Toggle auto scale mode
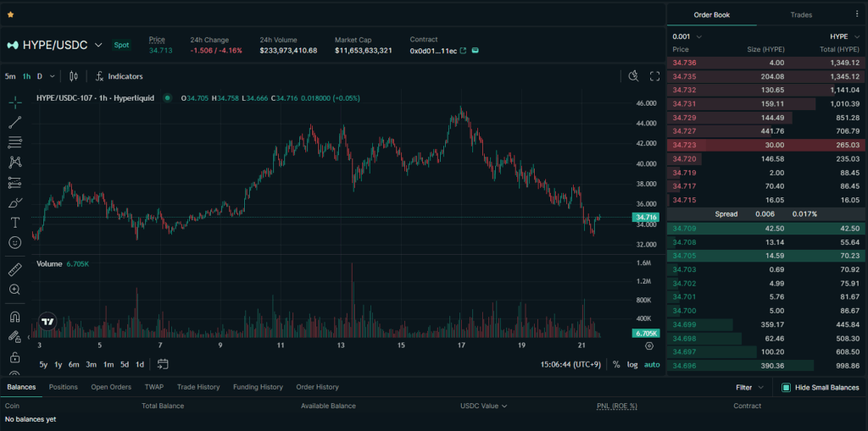The image size is (868, 431). coord(652,365)
